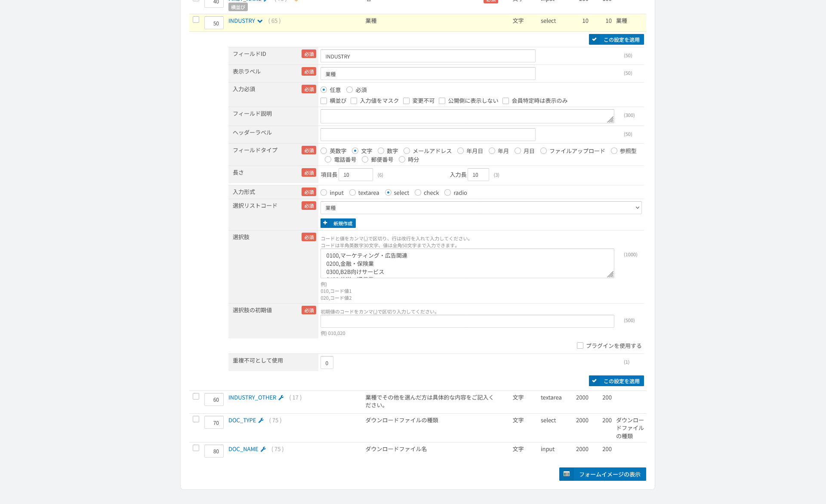Select textarea input format
Image resolution: width=826 pixels, height=504 pixels.
pyautogui.click(x=353, y=193)
